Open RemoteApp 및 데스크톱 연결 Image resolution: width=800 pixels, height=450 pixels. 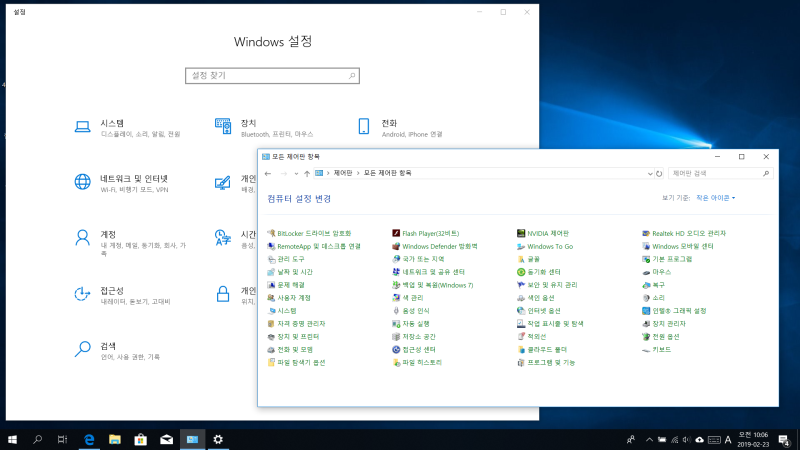(314, 246)
